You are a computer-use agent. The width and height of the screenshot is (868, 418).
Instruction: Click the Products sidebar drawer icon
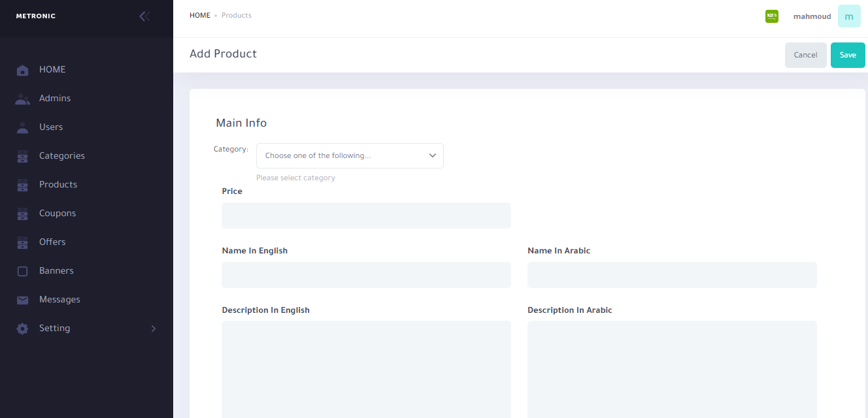click(x=22, y=185)
